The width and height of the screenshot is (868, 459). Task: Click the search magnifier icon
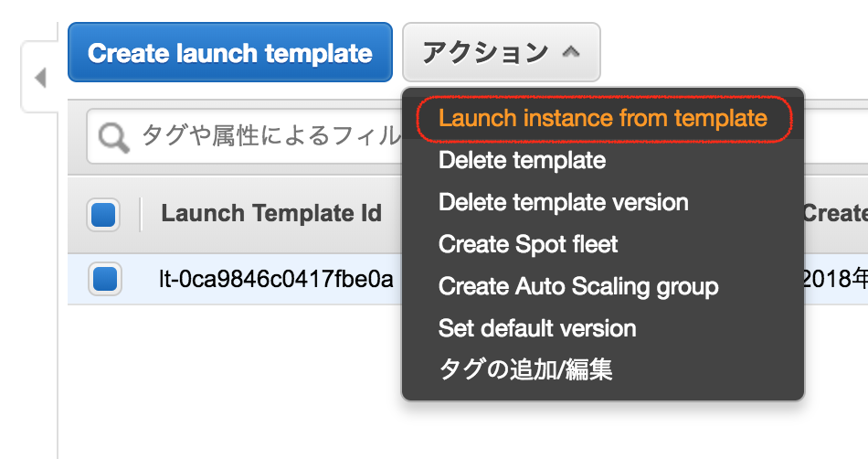(113, 137)
